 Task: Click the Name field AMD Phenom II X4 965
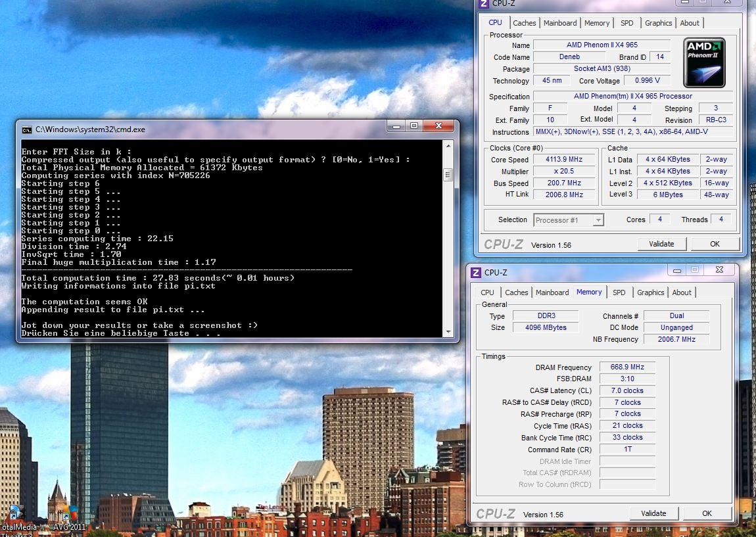tap(602, 45)
